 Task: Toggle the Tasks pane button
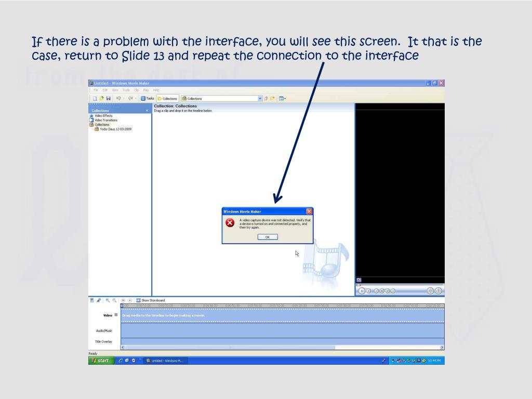tap(147, 98)
